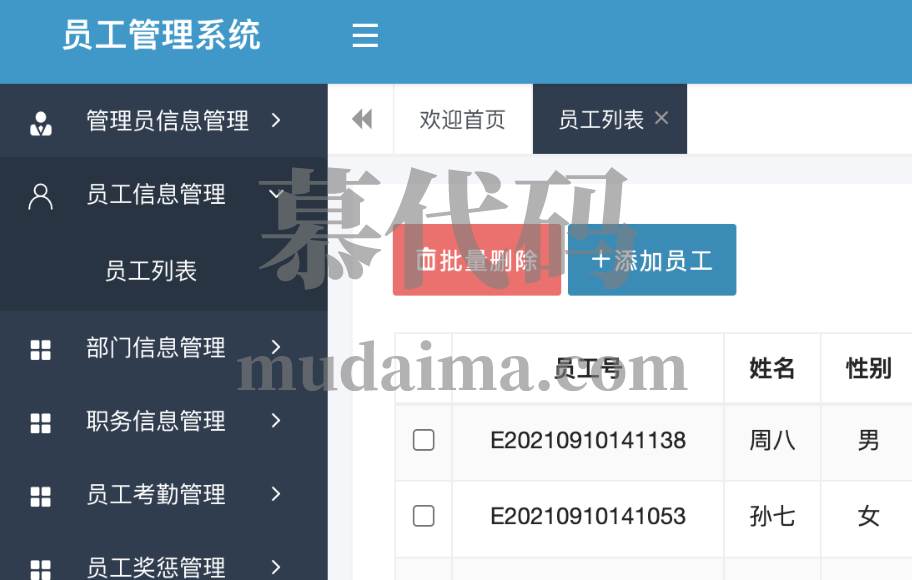Expand the 员工奖惩管理 chevron
This screenshot has height=580, width=912.
276,567
